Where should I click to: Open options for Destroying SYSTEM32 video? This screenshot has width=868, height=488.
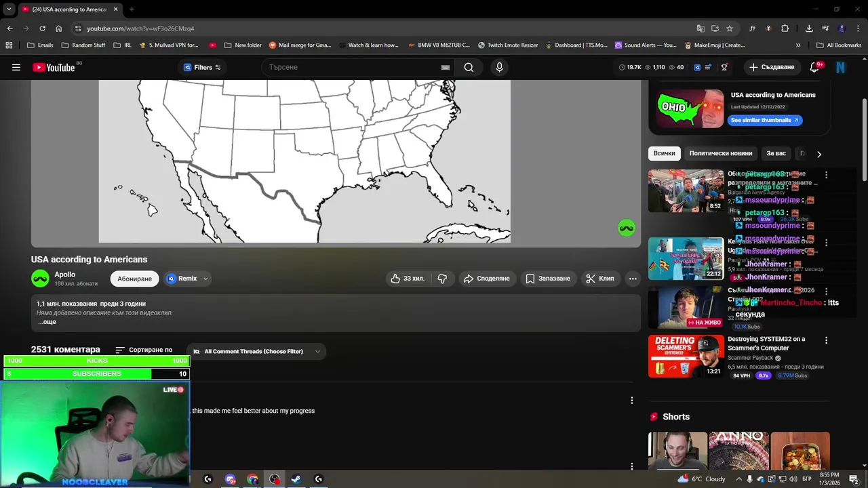826,340
